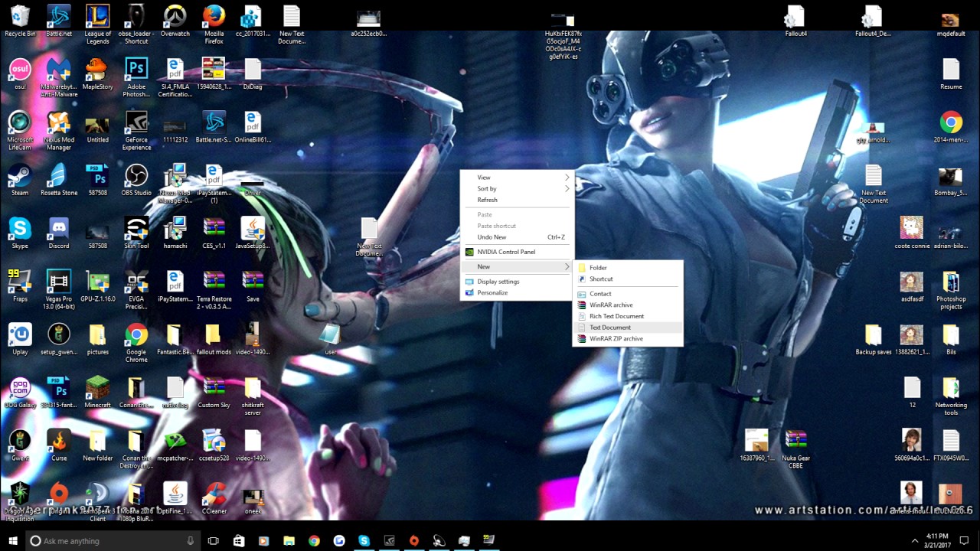980x551 pixels.
Task: Open OBS Studio desktop shortcut
Action: [x=136, y=180]
